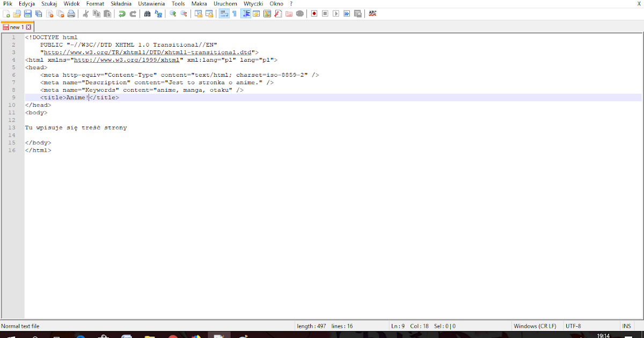Open the Edycja menu

click(x=27, y=4)
